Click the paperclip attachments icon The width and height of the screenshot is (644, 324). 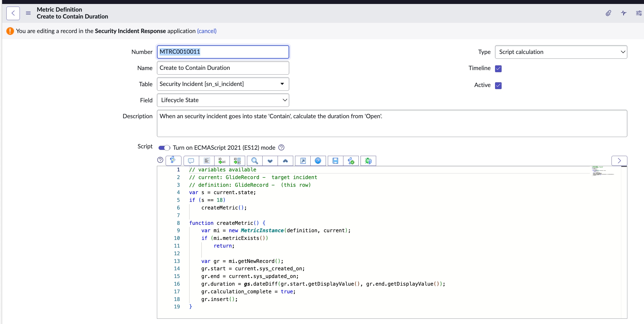(608, 13)
